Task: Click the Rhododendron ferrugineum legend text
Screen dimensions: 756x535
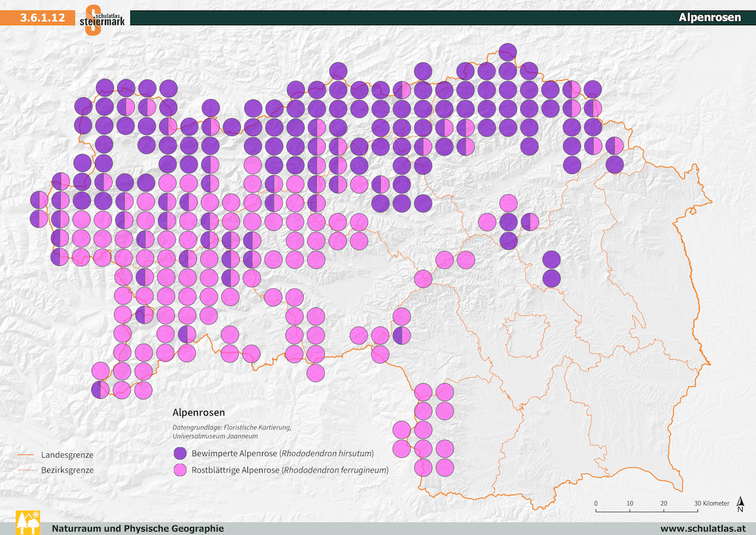Action: pos(334,471)
